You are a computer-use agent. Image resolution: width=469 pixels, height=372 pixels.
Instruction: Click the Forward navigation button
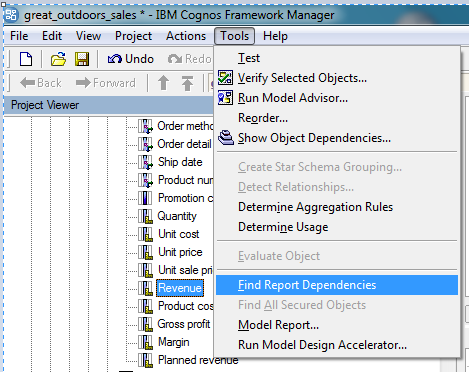[106, 83]
